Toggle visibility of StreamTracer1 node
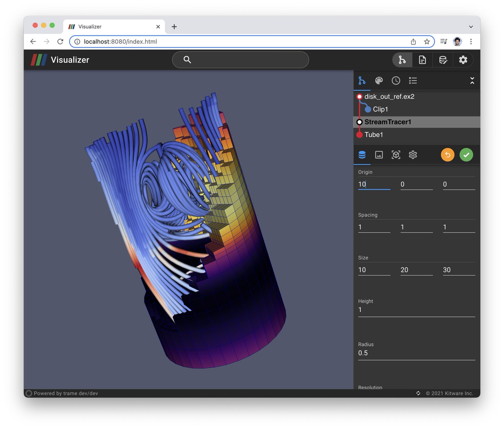 click(360, 122)
